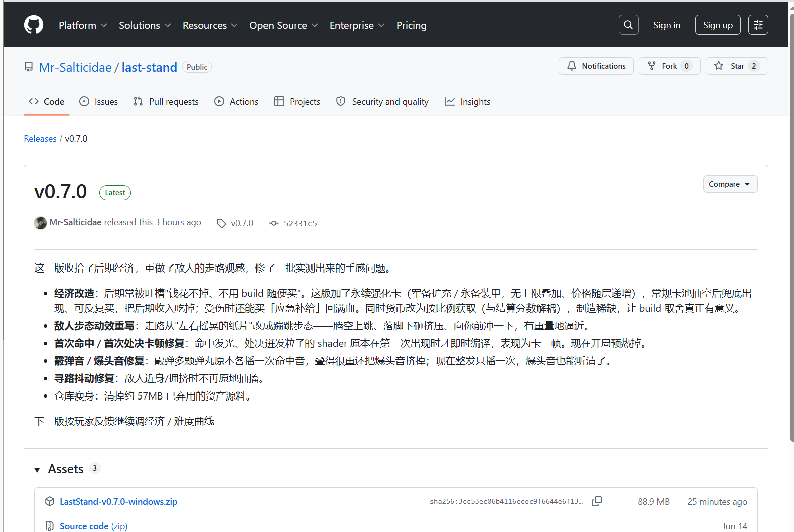The height and width of the screenshot is (532, 794).
Task: Click the v0.7.0 release title heading
Action: pyautogui.click(x=60, y=192)
